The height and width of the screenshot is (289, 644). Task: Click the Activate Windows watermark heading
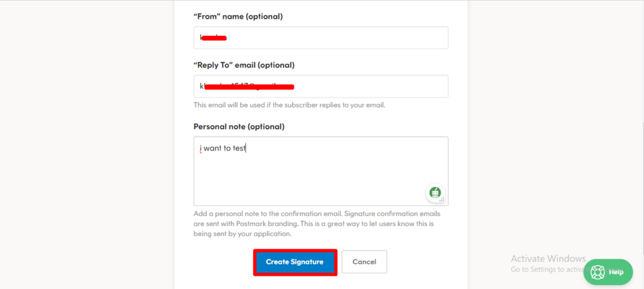pyautogui.click(x=548, y=259)
